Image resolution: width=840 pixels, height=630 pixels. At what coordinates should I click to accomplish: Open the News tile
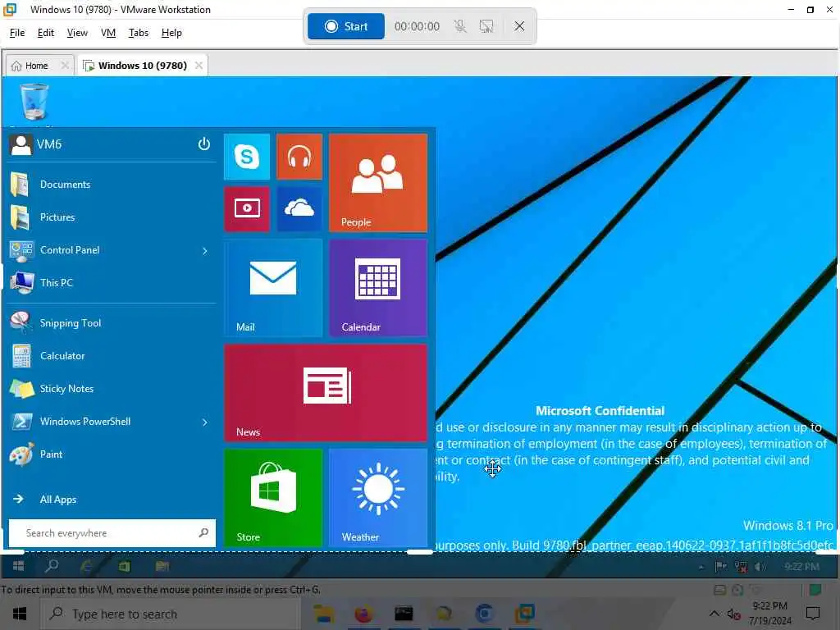click(x=326, y=393)
